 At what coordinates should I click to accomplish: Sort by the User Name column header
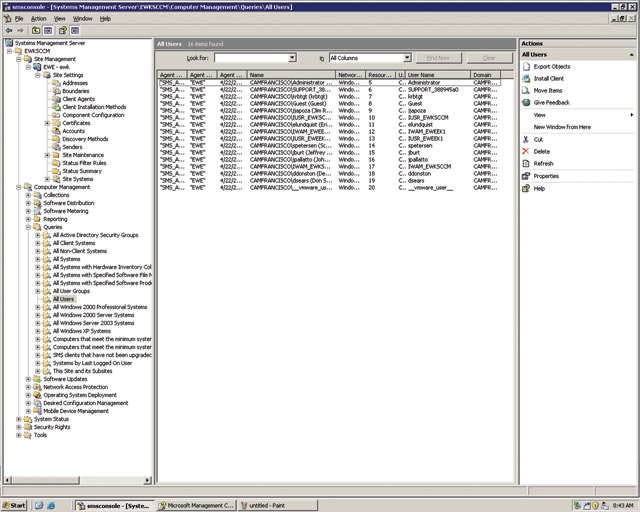pyautogui.click(x=438, y=75)
